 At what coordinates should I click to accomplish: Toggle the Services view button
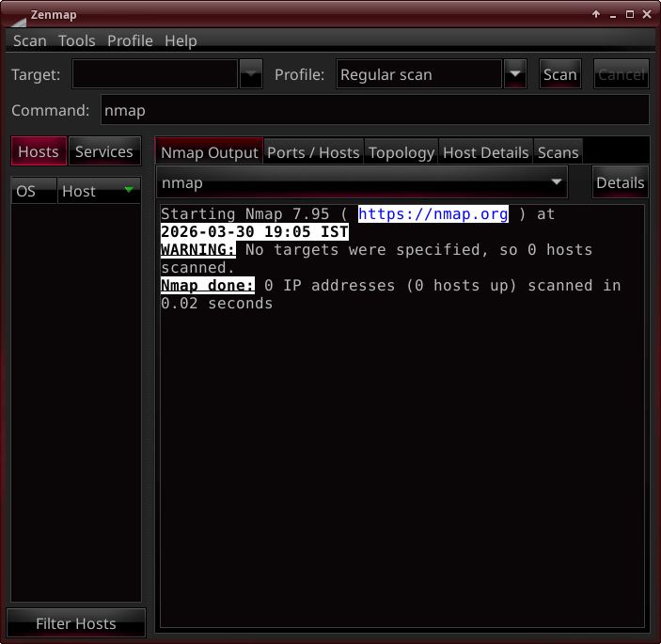[104, 151]
